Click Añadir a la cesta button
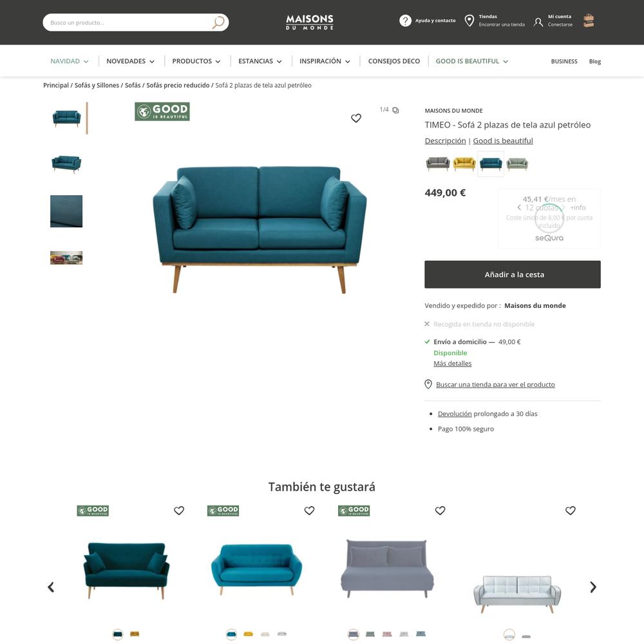 tap(512, 274)
